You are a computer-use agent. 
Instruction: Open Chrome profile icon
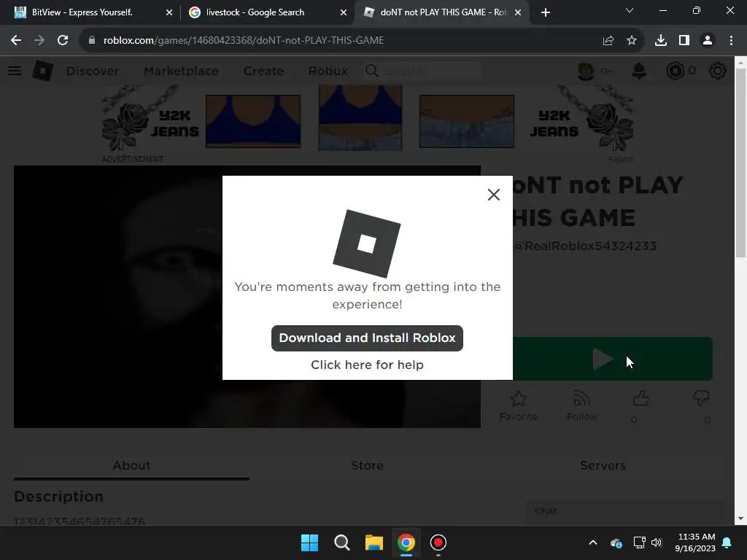[708, 41]
